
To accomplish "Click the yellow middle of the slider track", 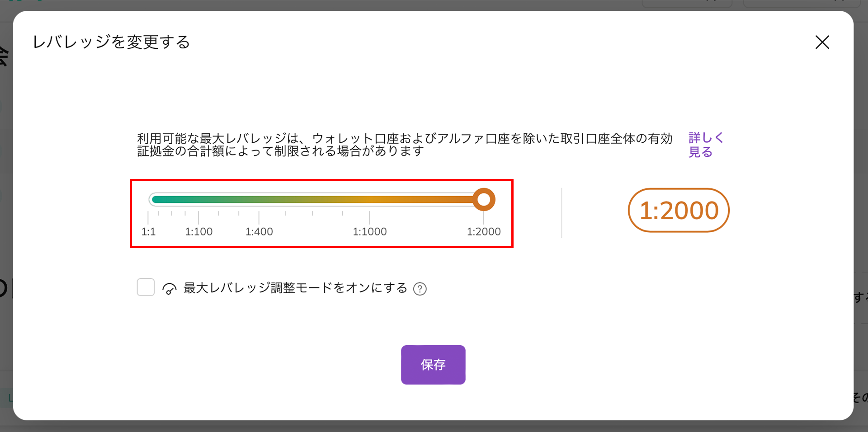I will coord(316,200).
